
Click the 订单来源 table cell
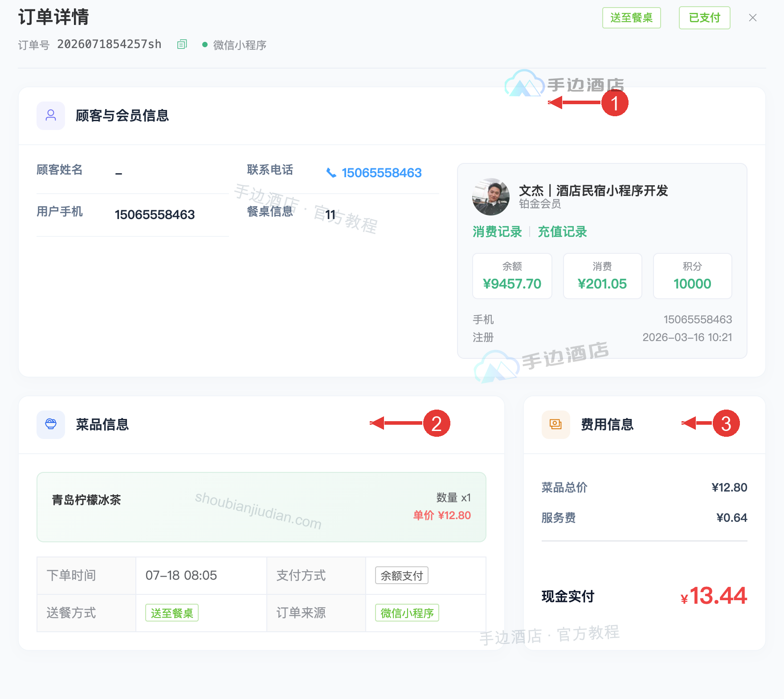pyautogui.click(x=316, y=613)
